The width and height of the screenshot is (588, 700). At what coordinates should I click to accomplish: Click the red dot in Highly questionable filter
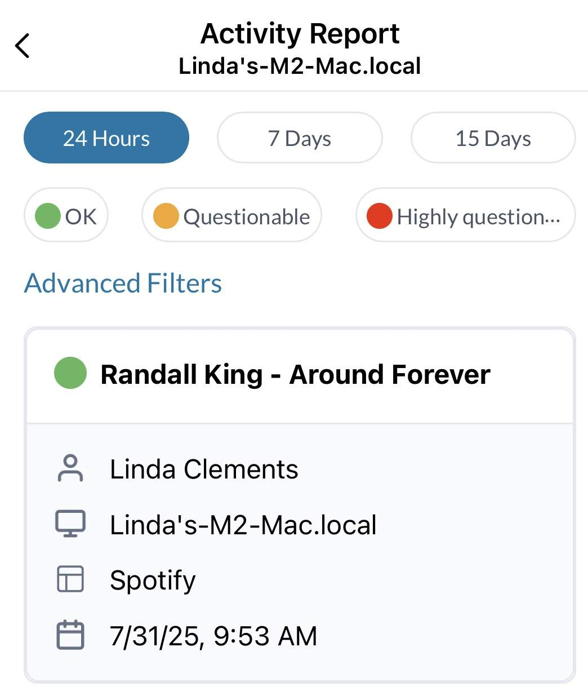[380, 216]
